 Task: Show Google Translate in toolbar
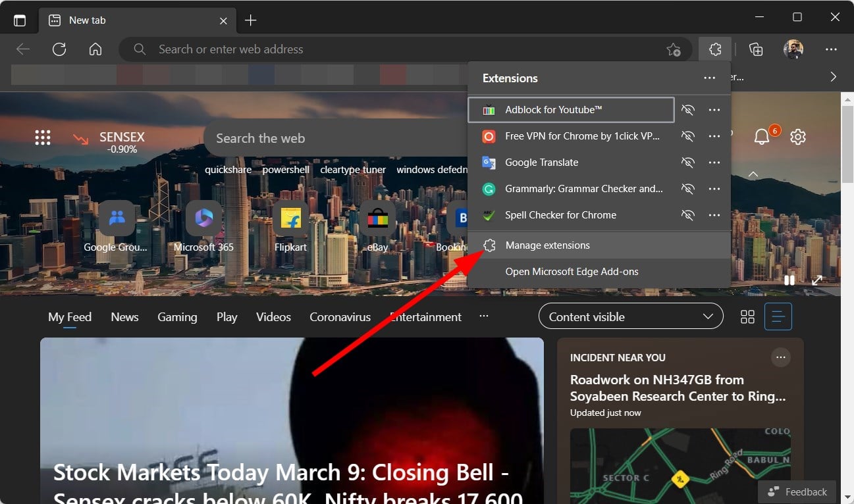688,163
